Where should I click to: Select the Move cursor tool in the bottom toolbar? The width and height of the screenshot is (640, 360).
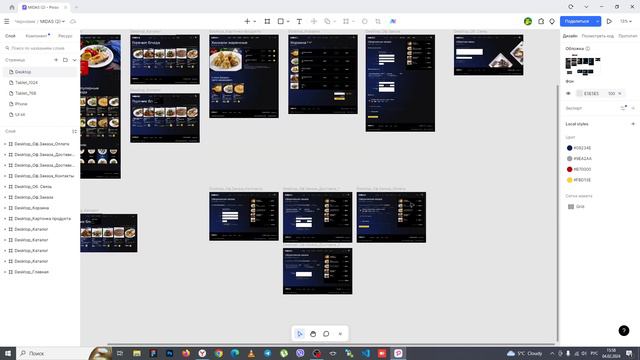tap(300, 334)
